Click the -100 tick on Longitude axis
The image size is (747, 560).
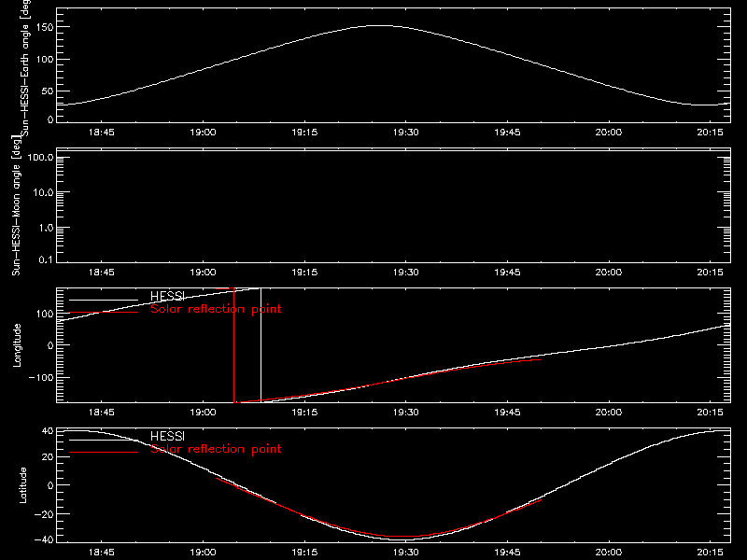coord(41,378)
